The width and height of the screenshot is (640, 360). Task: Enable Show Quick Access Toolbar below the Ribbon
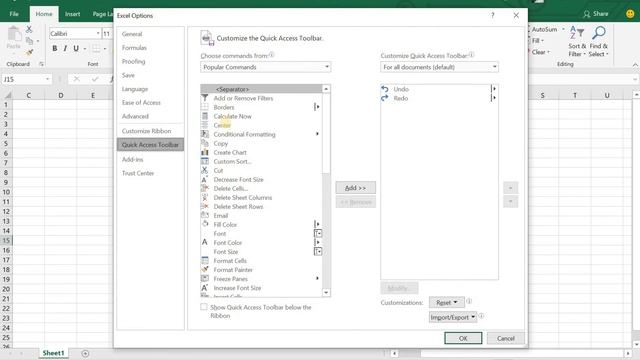pyautogui.click(x=204, y=307)
